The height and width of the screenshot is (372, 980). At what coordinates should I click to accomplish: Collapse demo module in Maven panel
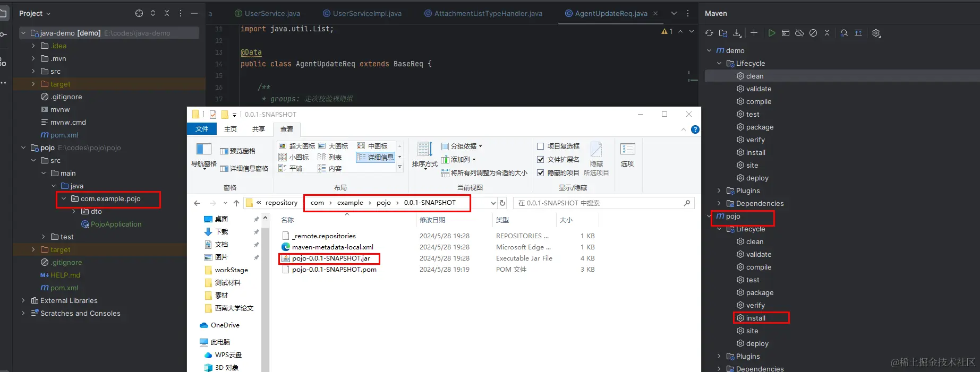pyautogui.click(x=709, y=50)
